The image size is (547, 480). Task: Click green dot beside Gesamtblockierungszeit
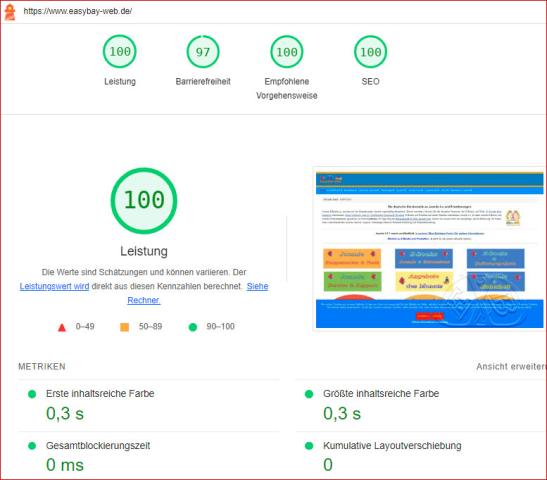click(x=32, y=446)
